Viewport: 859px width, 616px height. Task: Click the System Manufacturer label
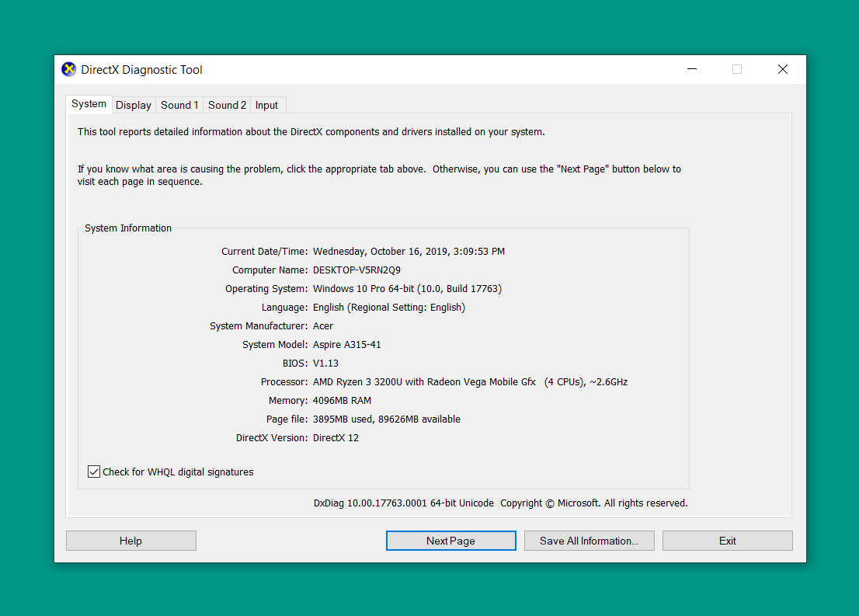pyautogui.click(x=259, y=326)
